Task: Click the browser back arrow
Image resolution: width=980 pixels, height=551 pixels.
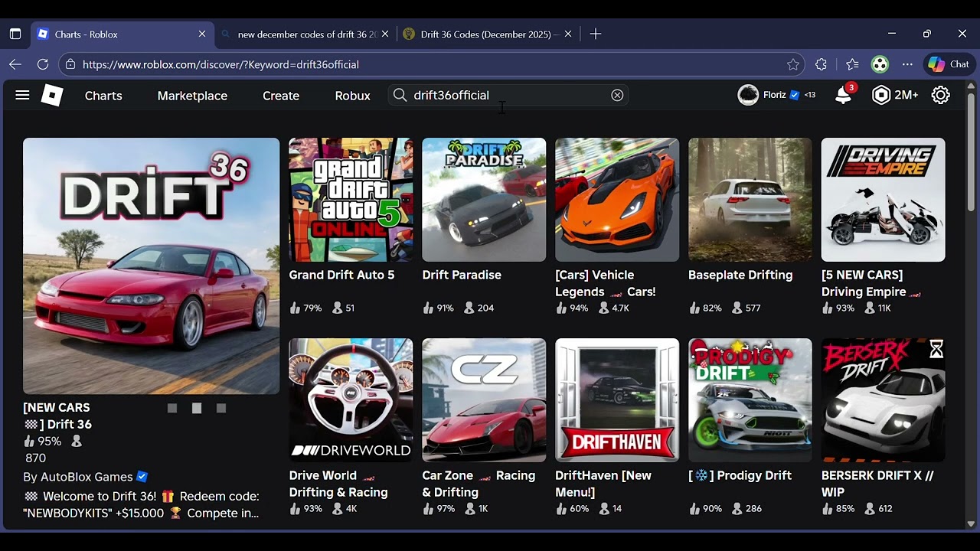Action: coord(15,64)
